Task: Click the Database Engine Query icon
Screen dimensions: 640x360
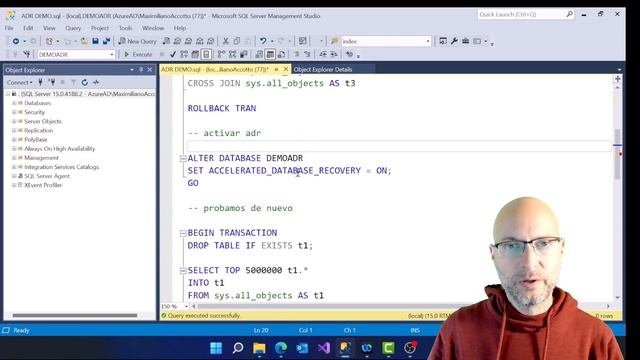Action: pos(166,41)
